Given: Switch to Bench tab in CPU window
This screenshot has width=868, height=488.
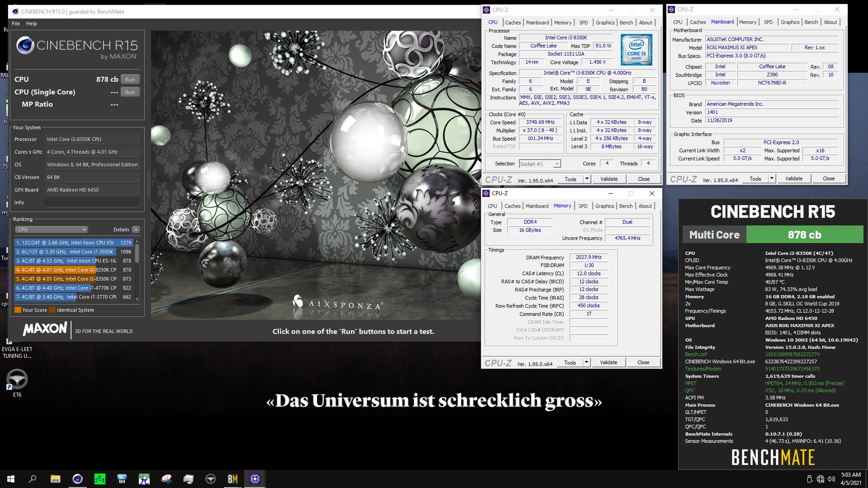Looking at the screenshot, I should click(x=626, y=23).
